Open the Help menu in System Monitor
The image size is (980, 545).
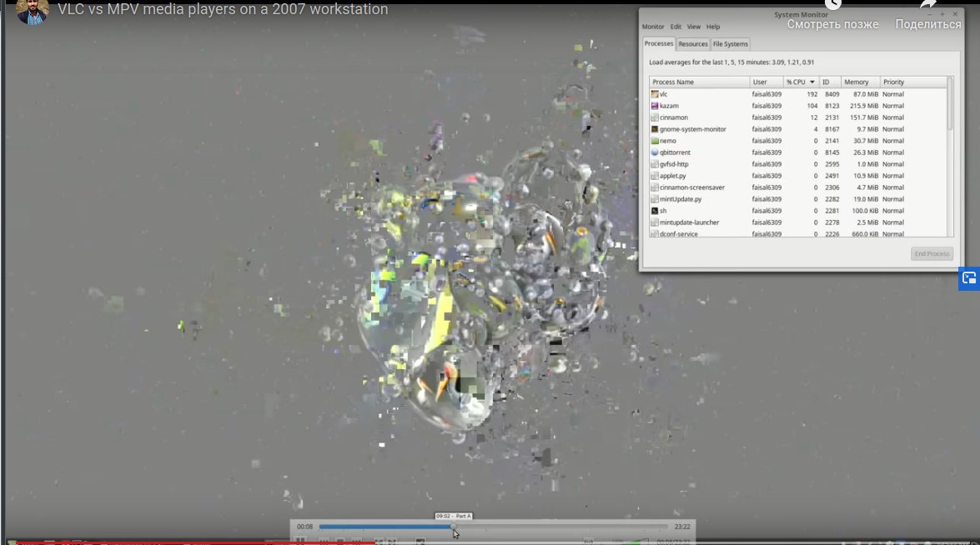point(713,27)
